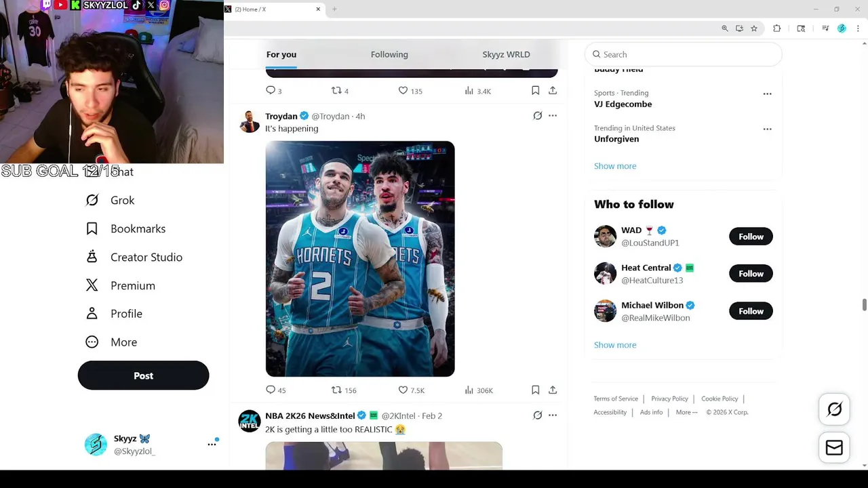
Task: Follow the WAD account
Action: [751, 236]
